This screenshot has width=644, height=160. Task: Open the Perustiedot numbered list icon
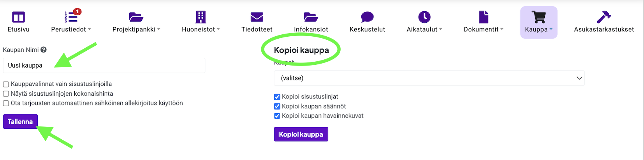coord(70,17)
